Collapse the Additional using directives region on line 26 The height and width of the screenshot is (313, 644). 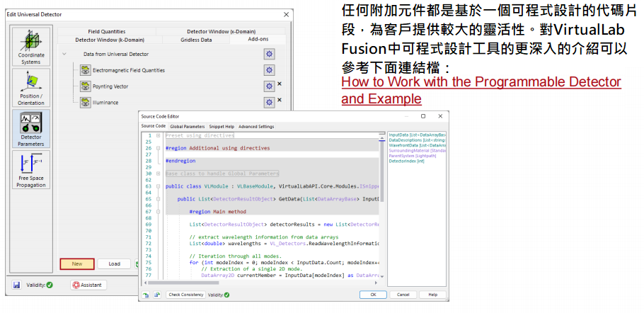tap(158, 148)
